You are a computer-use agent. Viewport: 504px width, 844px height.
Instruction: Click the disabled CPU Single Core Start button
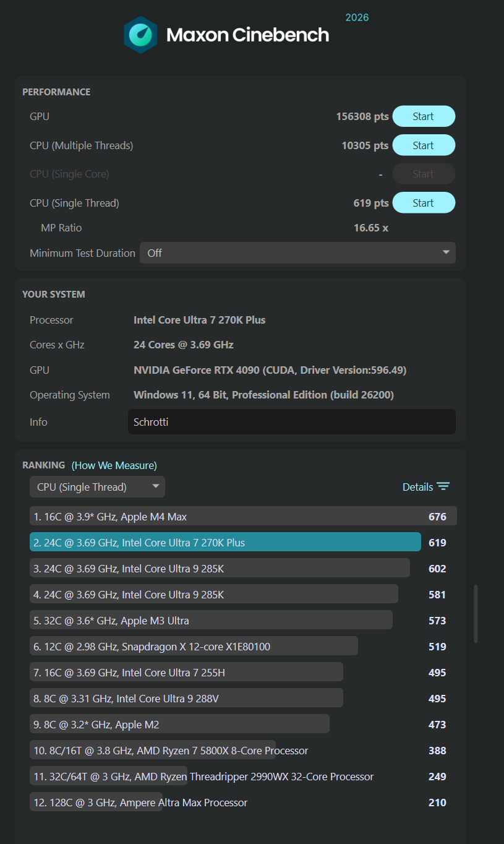pos(424,174)
